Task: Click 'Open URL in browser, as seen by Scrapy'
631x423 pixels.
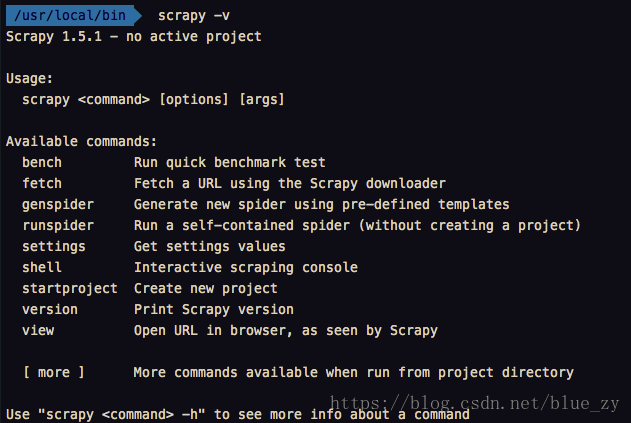Action: (x=286, y=330)
